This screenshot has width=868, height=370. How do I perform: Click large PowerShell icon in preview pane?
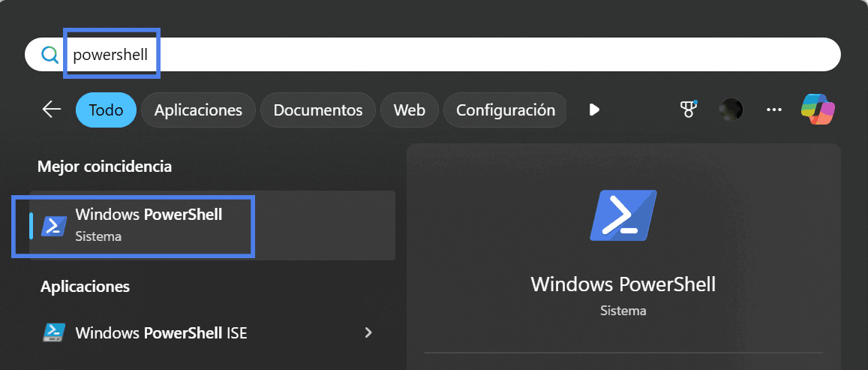(x=623, y=215)
